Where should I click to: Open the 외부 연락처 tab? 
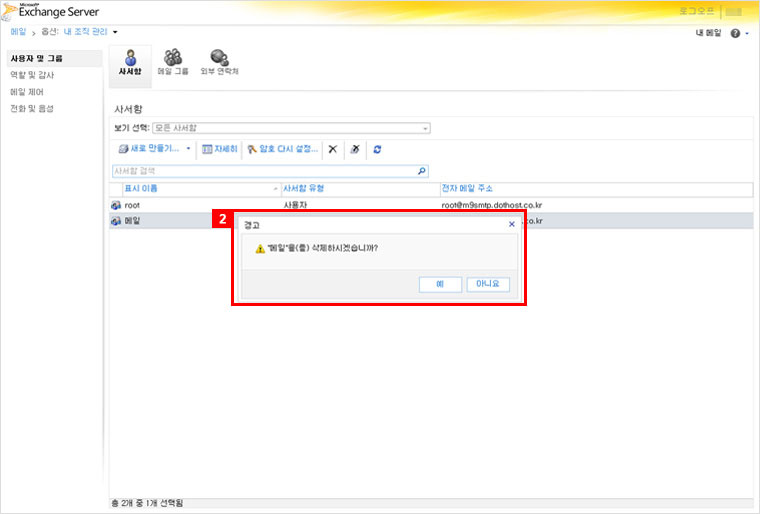coord(219,60)
